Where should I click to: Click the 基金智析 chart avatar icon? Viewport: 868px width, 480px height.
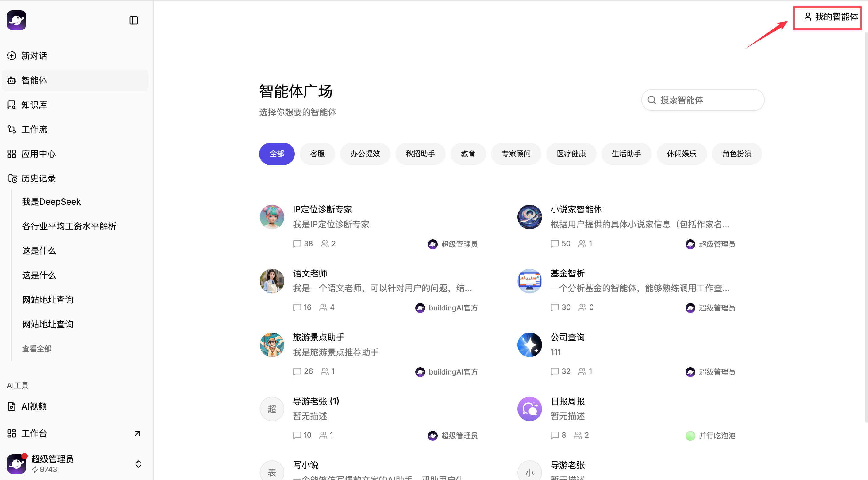coord(530,281)
